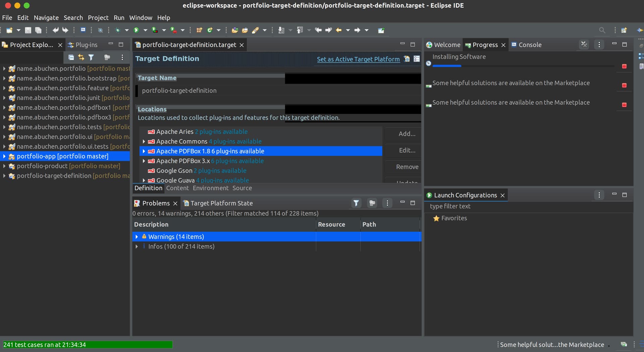Select the Google Gson location entry

pyautogui.click(x=261, y=171)
